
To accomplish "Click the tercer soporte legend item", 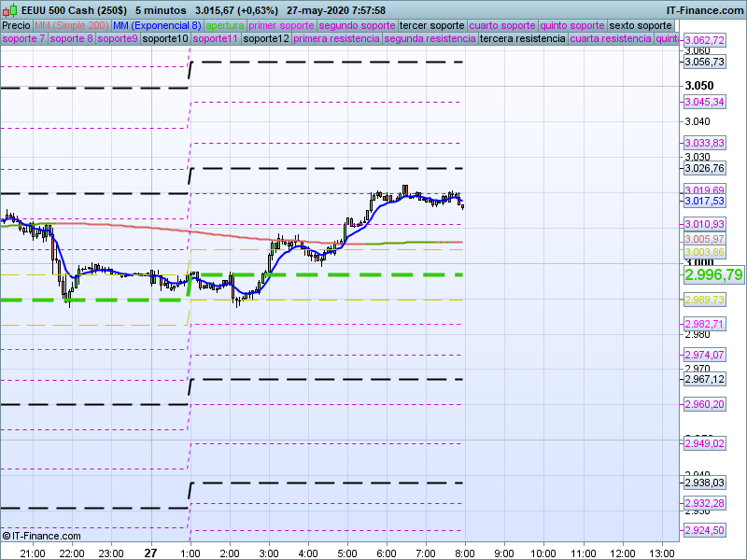I will coord(432,25).
